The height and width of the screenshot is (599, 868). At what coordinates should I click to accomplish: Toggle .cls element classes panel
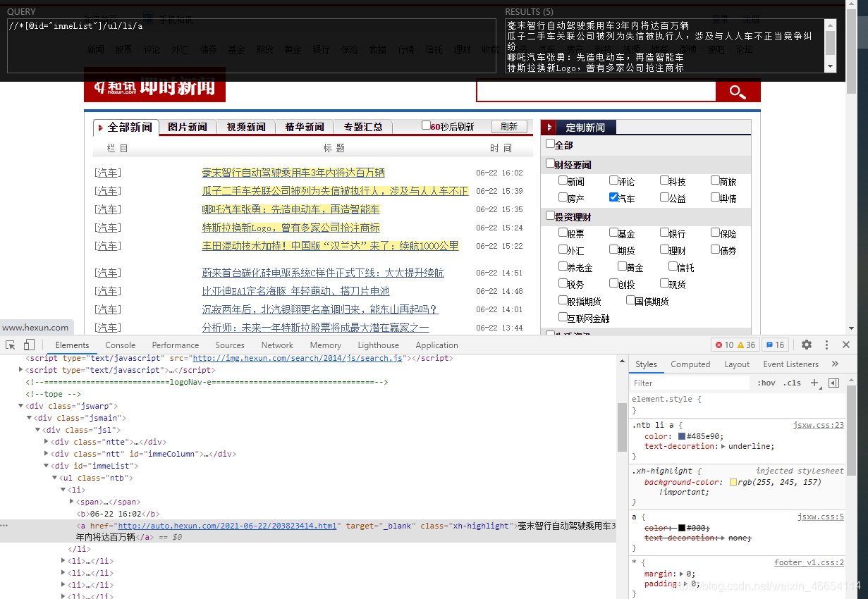(x=793, y=383)
